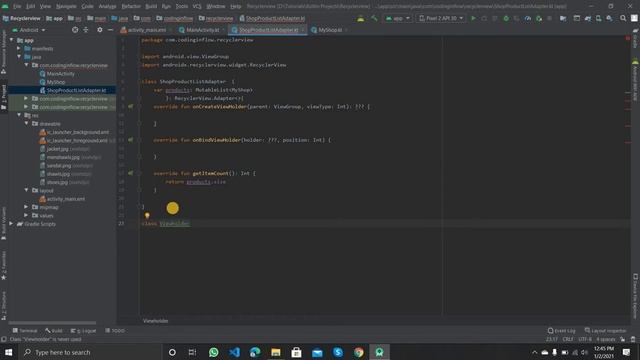
Task: Open the File menu
Action: 17,6
